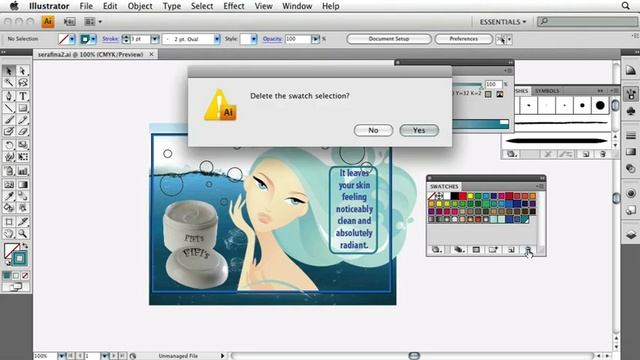Screen dimensions: 640x360
Task: Open the 2 pt. Oval brush dropdown
Action: tap(217, 39)
